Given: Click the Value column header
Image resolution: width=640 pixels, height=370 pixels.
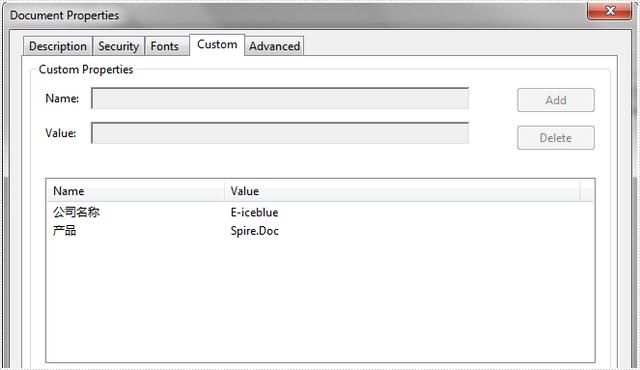Looking at the screenshot, I should [x=402, y=191].
